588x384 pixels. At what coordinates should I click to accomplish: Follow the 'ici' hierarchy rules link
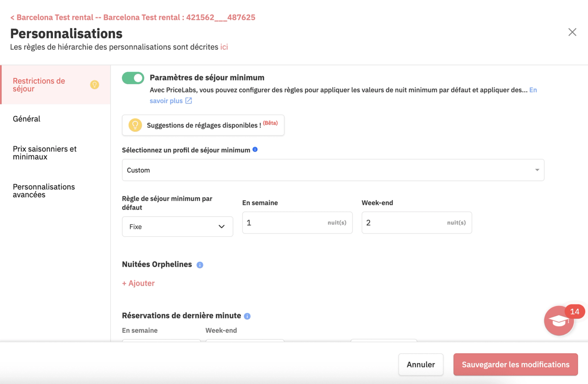coord(224,47)
